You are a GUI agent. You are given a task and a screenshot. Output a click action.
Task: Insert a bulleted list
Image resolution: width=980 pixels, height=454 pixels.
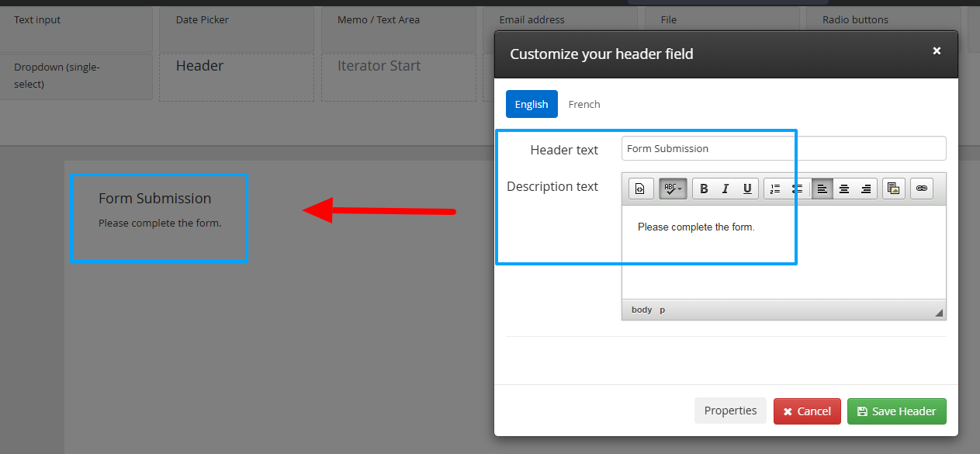coord(797,189)
